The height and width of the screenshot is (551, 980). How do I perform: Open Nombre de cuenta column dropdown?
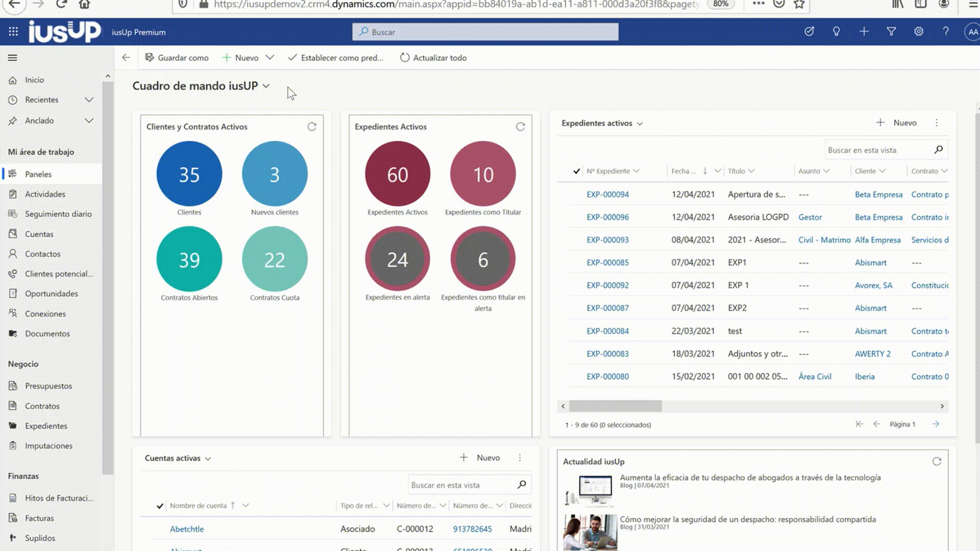point(246,506)
